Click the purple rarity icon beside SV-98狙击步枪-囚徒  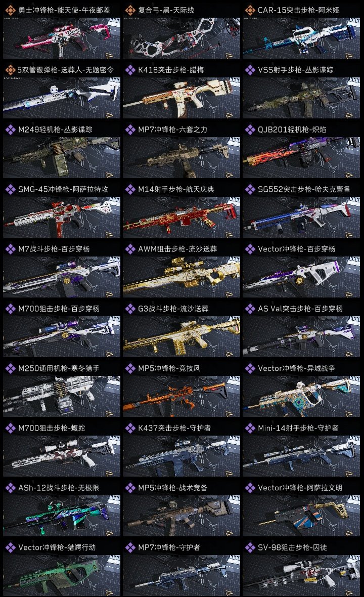pyautogui.click(x=250, y=547)
